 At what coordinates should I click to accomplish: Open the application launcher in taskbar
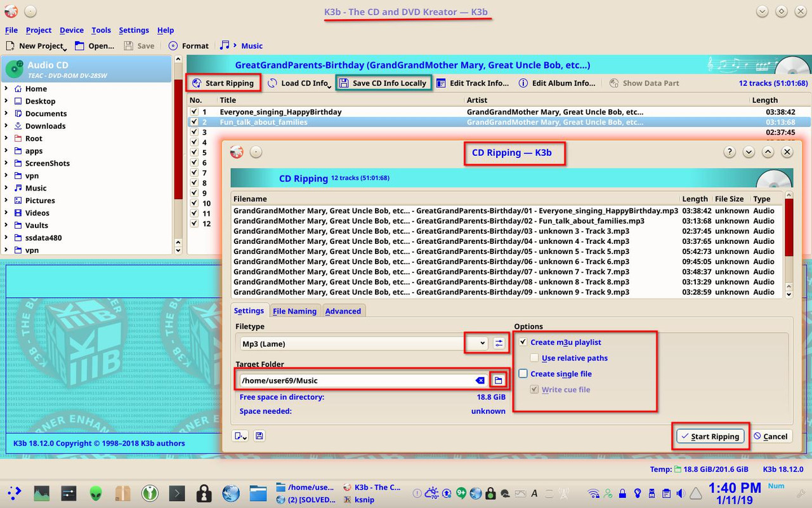pos(15,493)
